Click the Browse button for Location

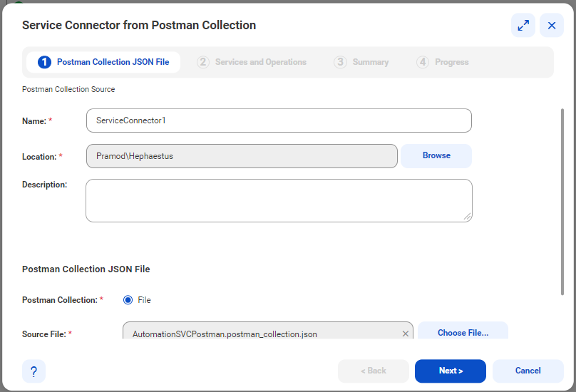pos(436,156)
